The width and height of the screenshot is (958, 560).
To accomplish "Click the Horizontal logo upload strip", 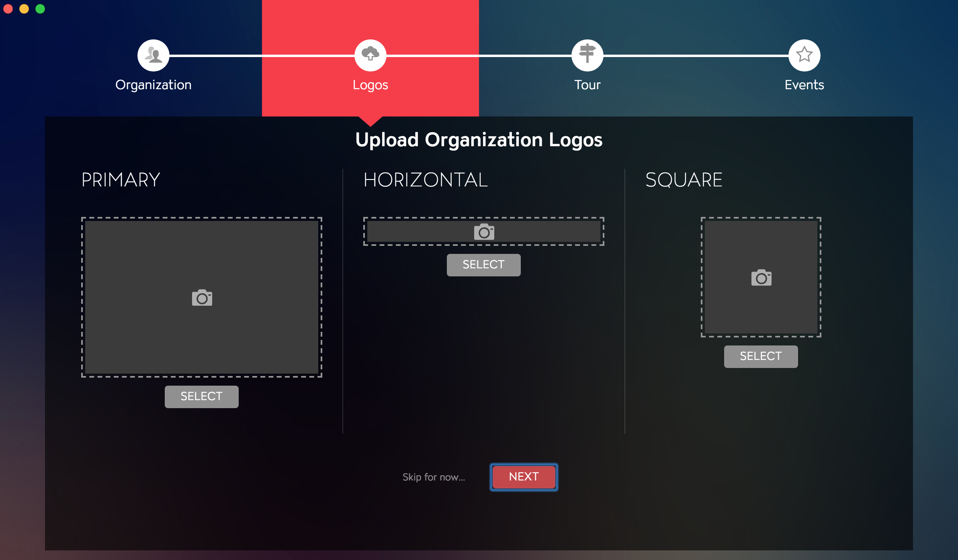I will pyautogui.click(x=484, y=231).
